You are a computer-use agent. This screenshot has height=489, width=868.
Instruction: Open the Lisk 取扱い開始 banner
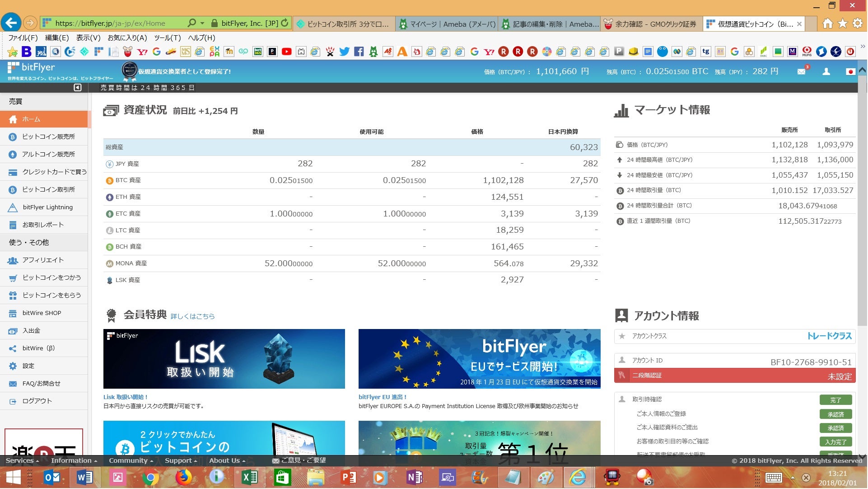224,359
